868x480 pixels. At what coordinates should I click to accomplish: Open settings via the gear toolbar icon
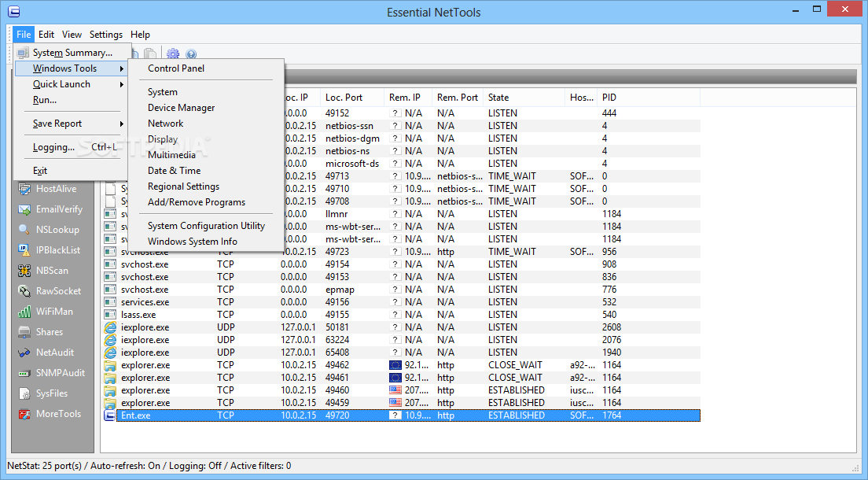coord(173,54)
